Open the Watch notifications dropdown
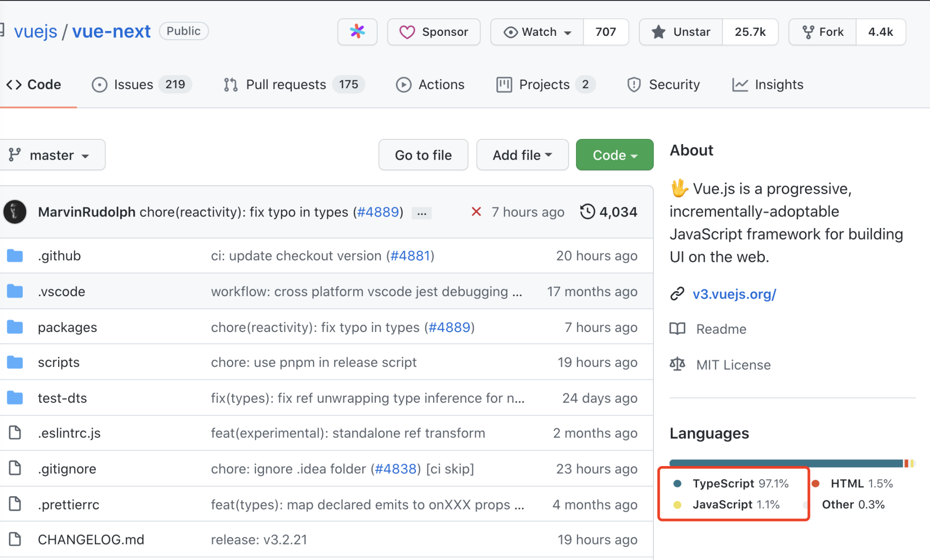The image size is (930, 560). coord(537,32)
